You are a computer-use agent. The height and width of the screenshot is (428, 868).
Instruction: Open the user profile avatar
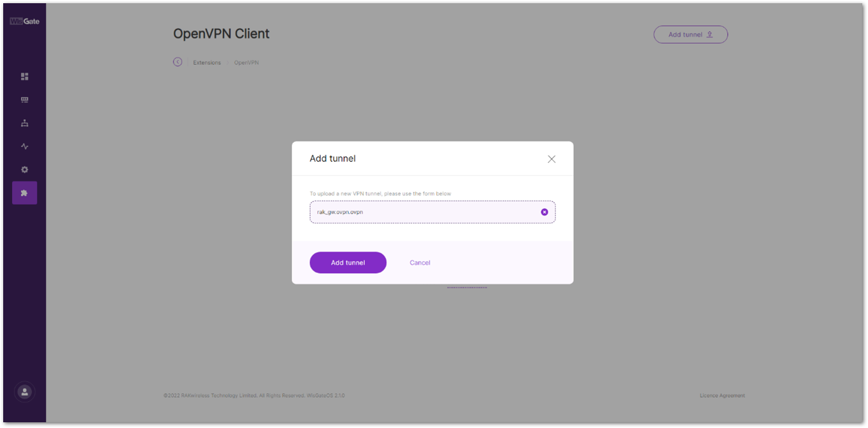24,392
